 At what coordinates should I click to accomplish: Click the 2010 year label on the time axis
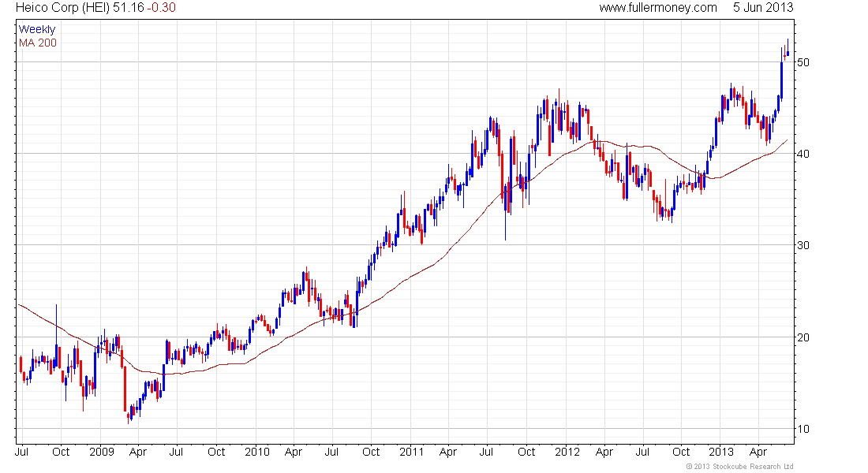257,452
